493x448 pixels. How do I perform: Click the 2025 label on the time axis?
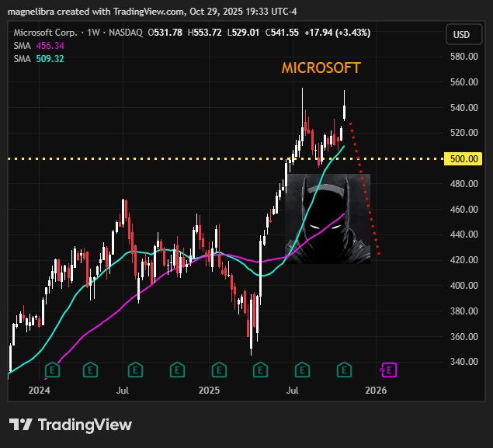[x=209, y=391]
